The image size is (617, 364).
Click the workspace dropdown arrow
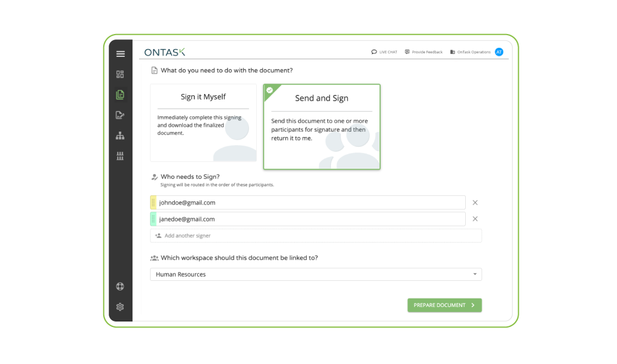coord(475,274)
